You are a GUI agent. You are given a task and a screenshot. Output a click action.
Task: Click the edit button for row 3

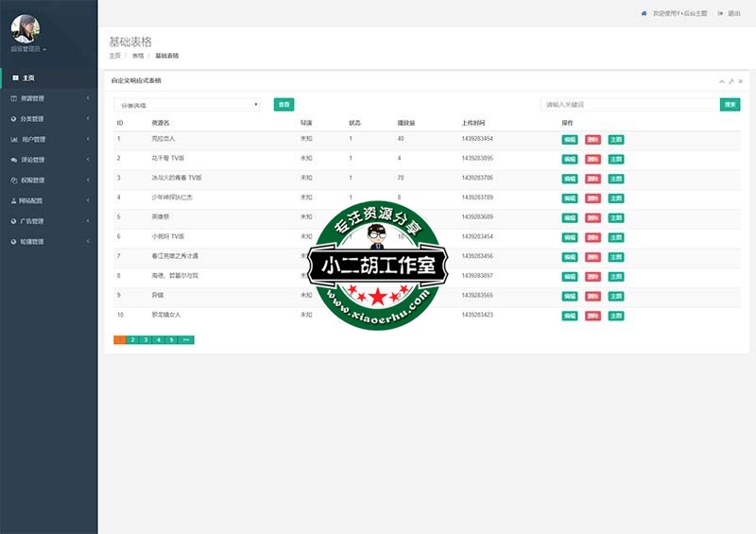coord(570,179)
